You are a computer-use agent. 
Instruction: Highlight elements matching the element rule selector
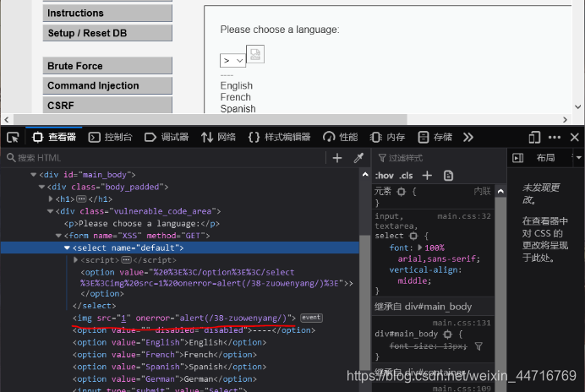[x=402, y=192]
